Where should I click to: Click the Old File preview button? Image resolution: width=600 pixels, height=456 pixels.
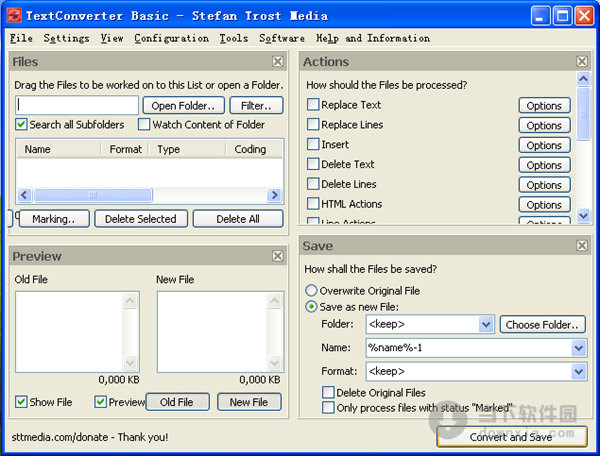(x=177, y=402)
